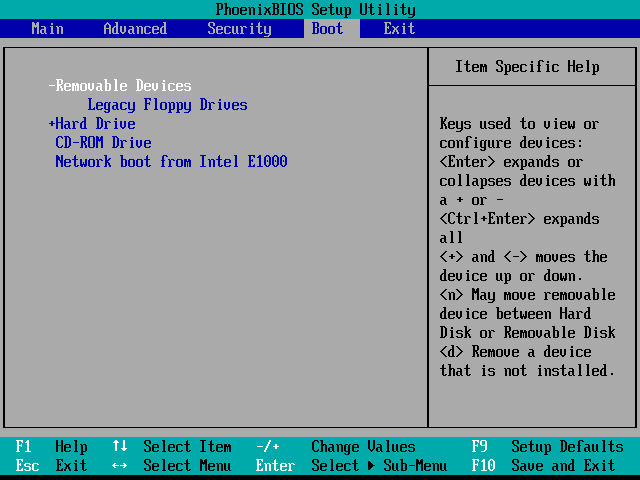Select the CD-ROM Drive entry
This screenshot has height=480, width=640.
[103, 142]
